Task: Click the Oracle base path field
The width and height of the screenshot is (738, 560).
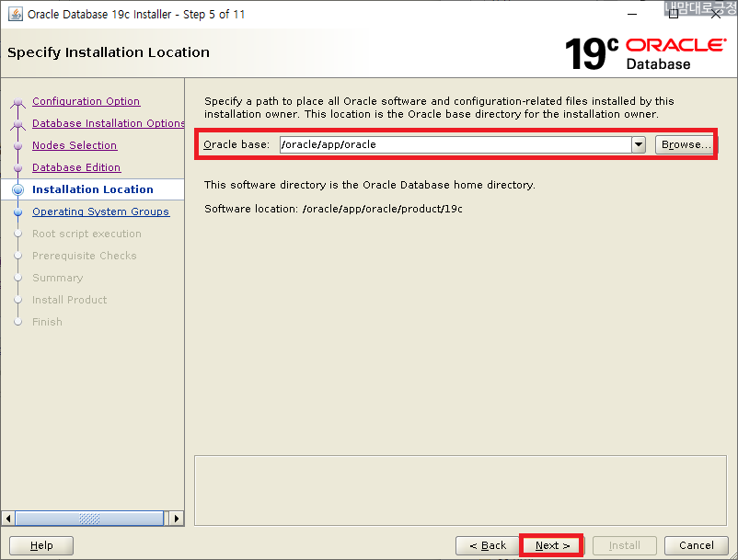Action: click(455, 144)
